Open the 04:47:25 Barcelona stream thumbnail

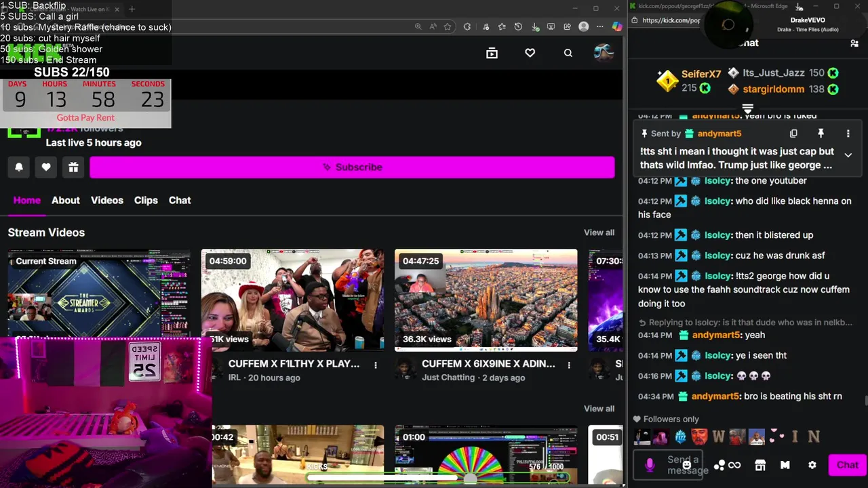pos(486,300)
